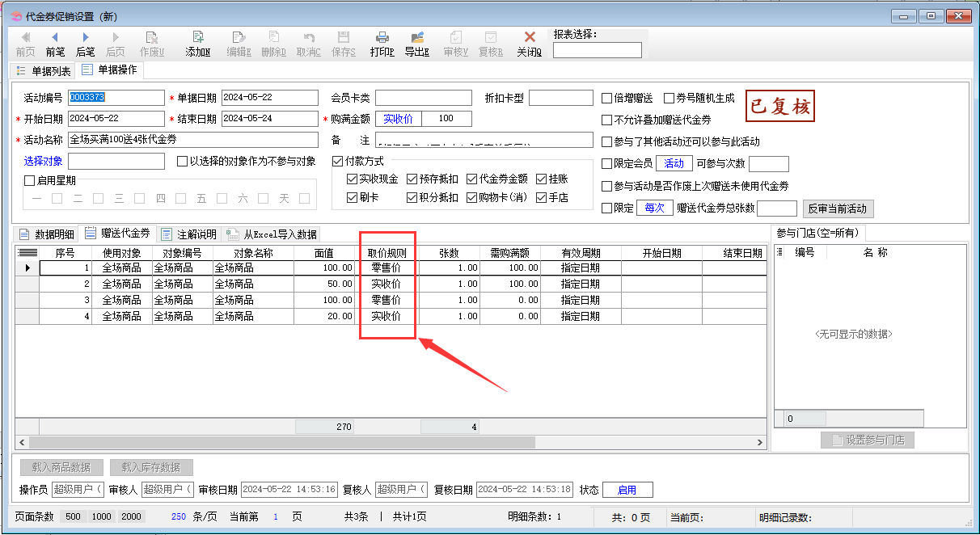Uncheck 预存抵扣 payment method
Screen dimensions: 980x535
[x=412, y=179]
